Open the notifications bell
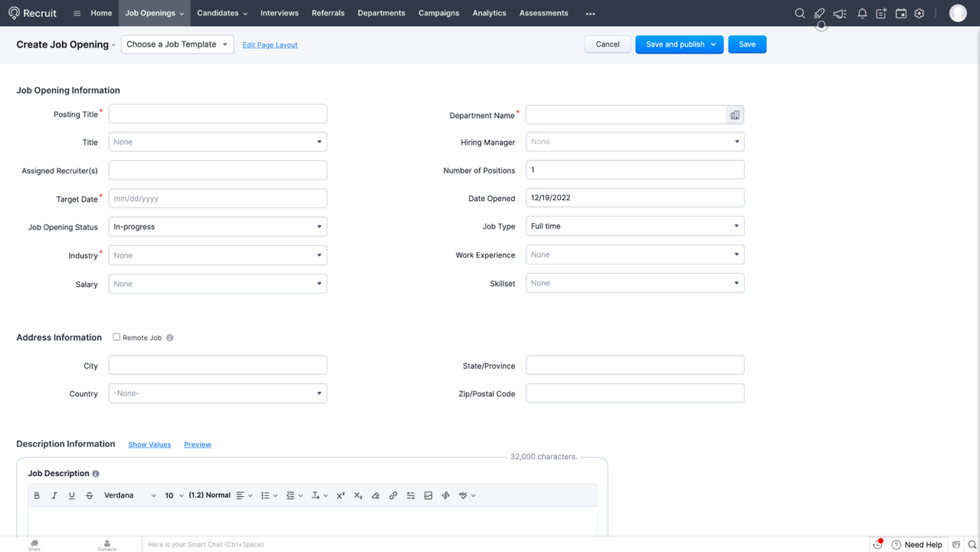Screen dimensions: 980x552 [862, 13]
